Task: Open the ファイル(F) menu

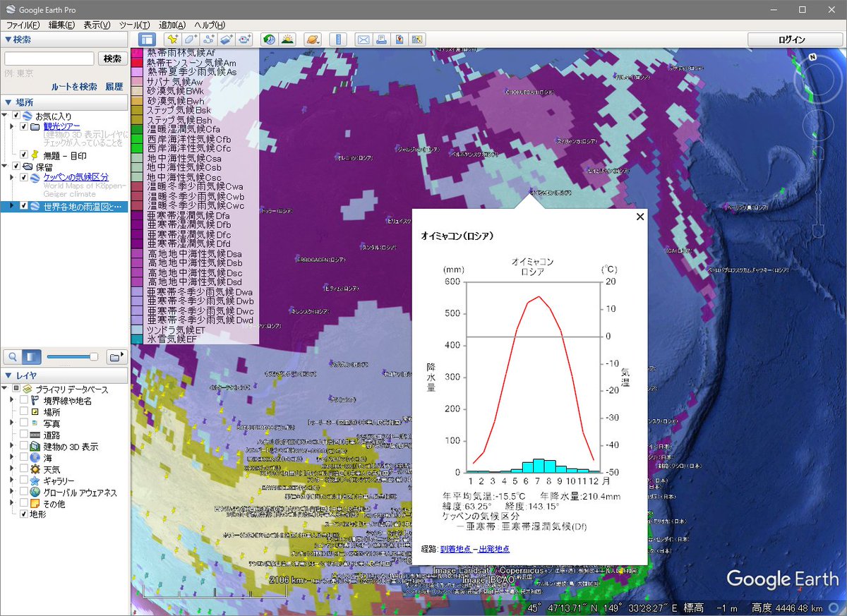Action: click(23, 25)
